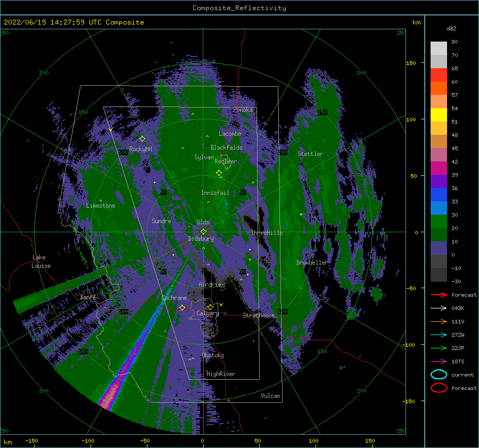Click the Airdrie town label
The width and height of the screenshot is (479, 448).
[x=210, y=284]
